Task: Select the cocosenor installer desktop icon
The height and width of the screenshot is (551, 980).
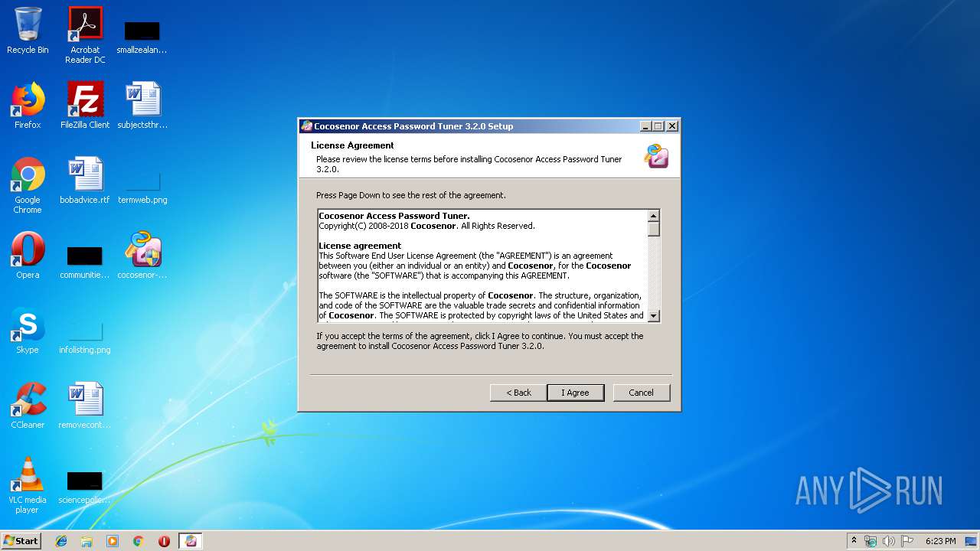Action: tap(142, 256)
